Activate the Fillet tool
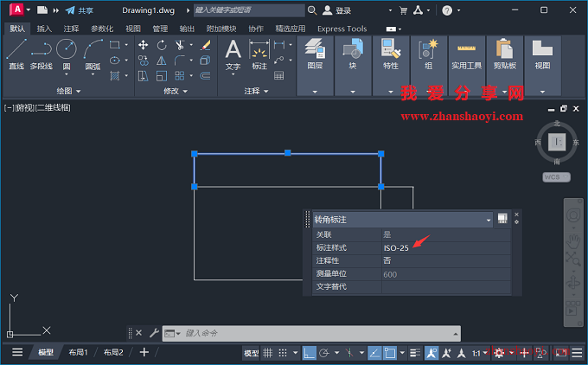Viewport: 588px width, 365px height. pos(180,61)
